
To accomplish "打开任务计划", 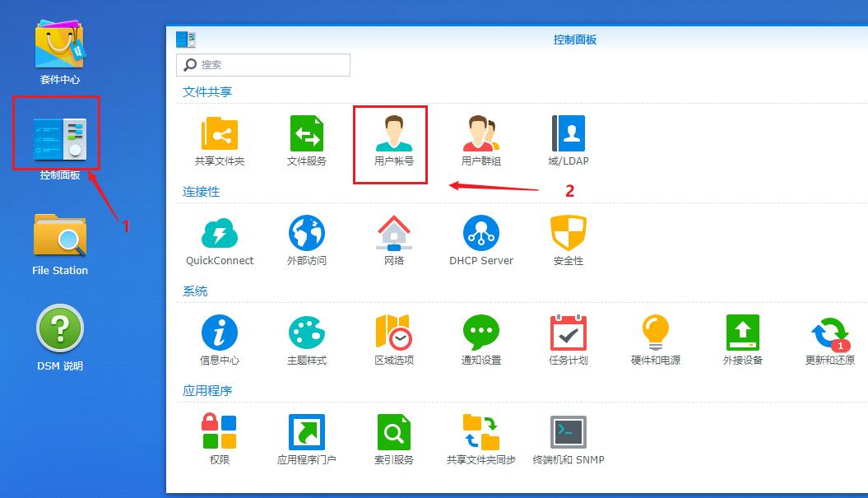I will click(x=568, y=337).
